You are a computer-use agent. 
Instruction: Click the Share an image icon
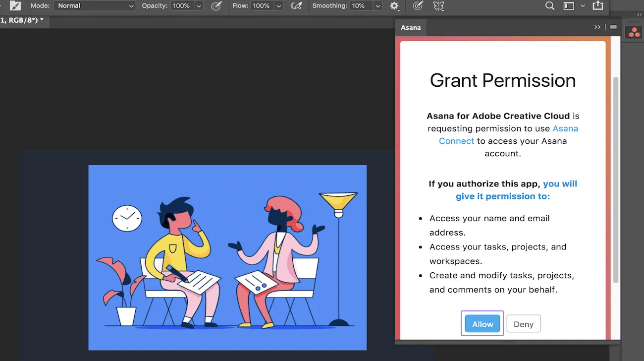(597, 6)
